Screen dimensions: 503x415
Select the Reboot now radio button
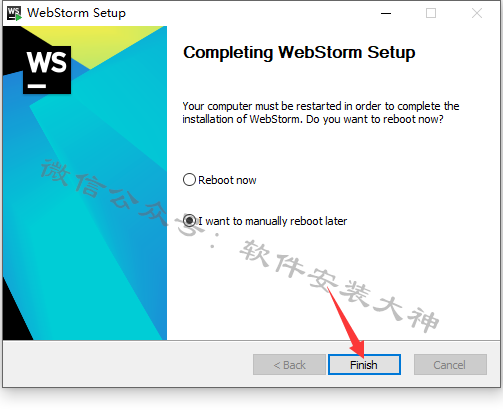pos(189,180)
